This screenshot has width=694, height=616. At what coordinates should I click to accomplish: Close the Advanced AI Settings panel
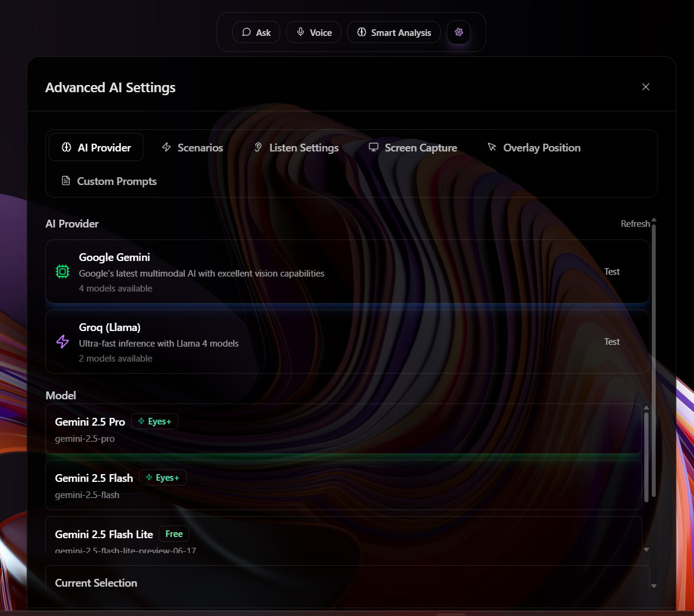(645, 87)
